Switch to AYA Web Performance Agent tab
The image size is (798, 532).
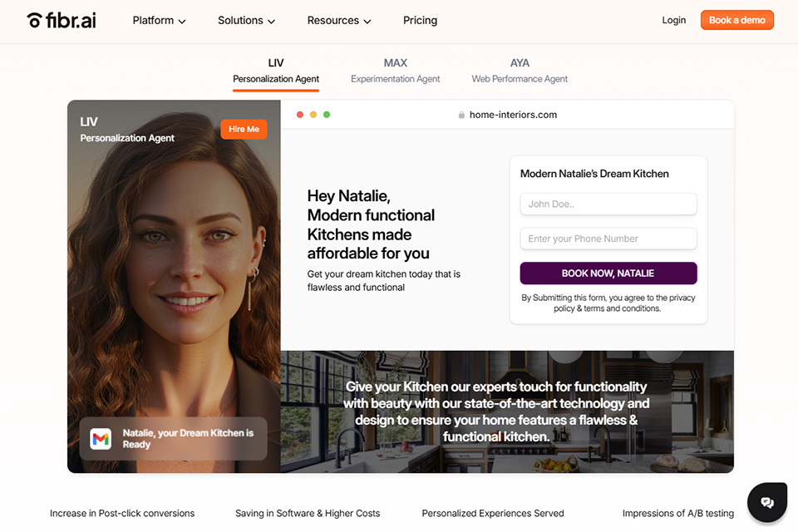[520, 71]
